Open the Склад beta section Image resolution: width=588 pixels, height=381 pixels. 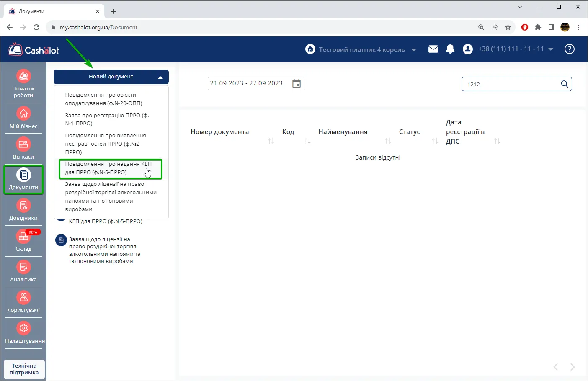pos(23,241)
